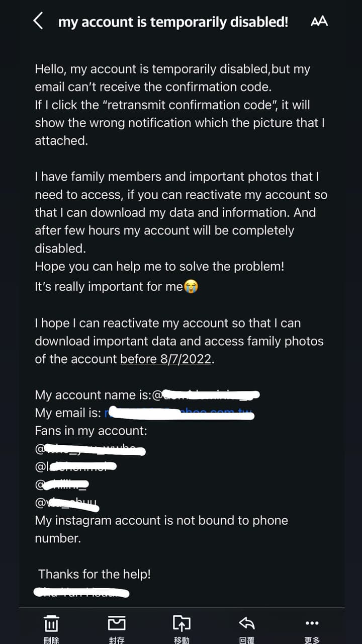The width and height of the screenshot is (362, 644).
Task: Tap the 移動 label text
Action: [x=182, y=640]
